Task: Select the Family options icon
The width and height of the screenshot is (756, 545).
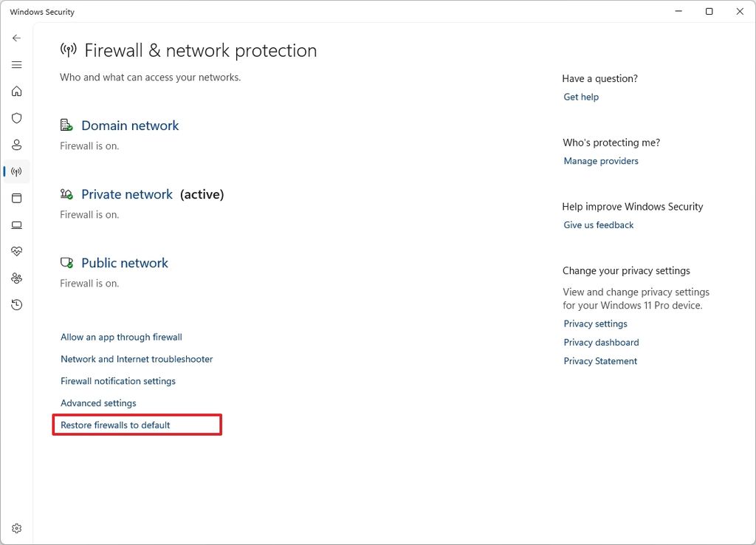Action: coord(16,278)
